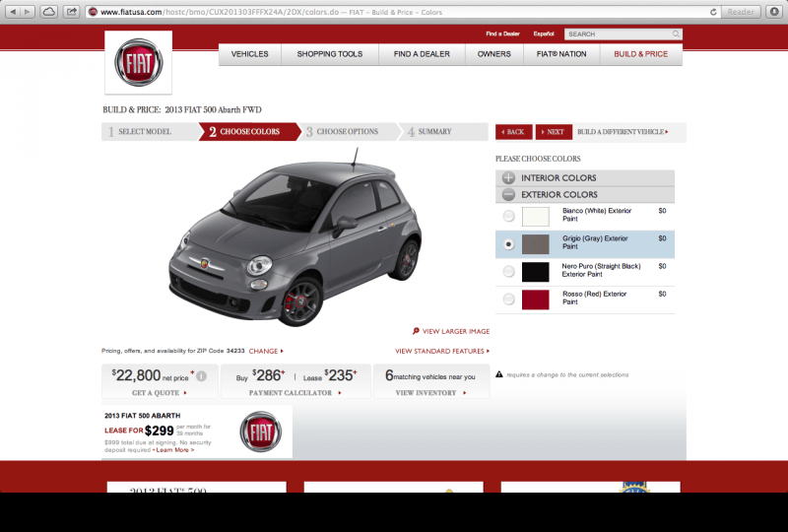
Task: Click the net price info icon
Action: 202,376
